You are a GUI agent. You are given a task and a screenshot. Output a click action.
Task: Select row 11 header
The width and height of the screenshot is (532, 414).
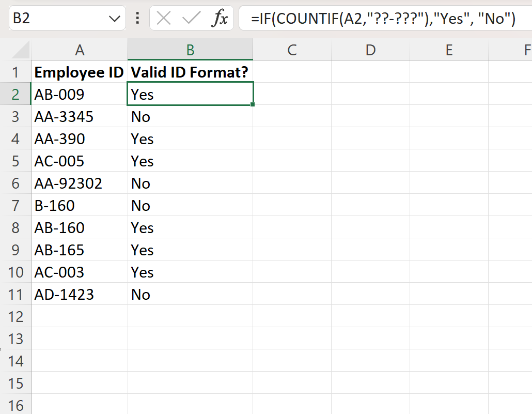point(15,295)
